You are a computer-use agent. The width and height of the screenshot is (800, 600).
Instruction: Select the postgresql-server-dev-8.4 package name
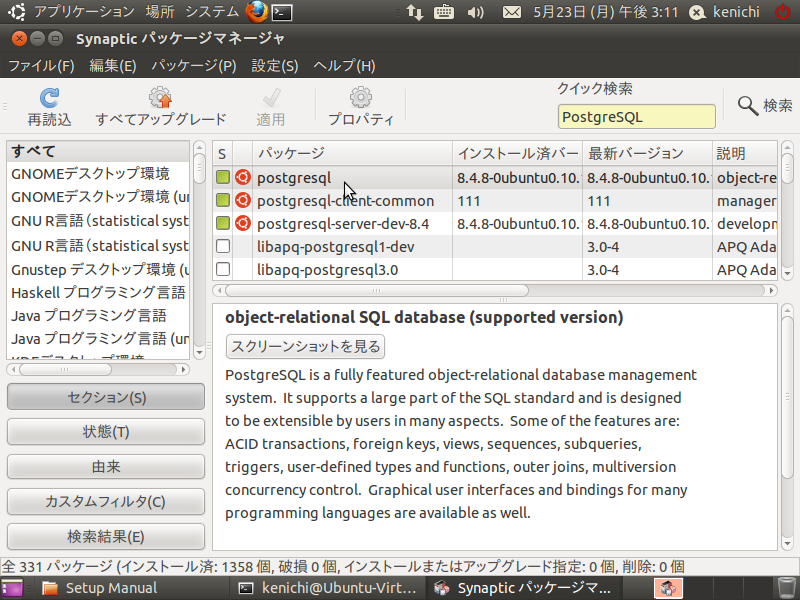(343, 223)
